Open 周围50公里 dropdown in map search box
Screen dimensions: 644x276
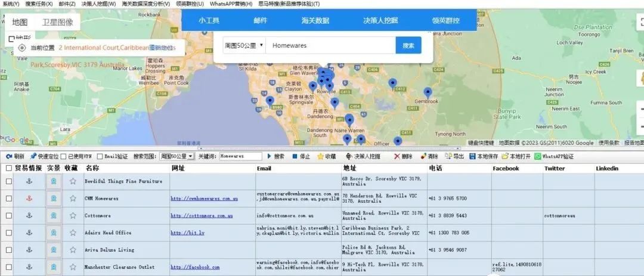tap(244, 45)
